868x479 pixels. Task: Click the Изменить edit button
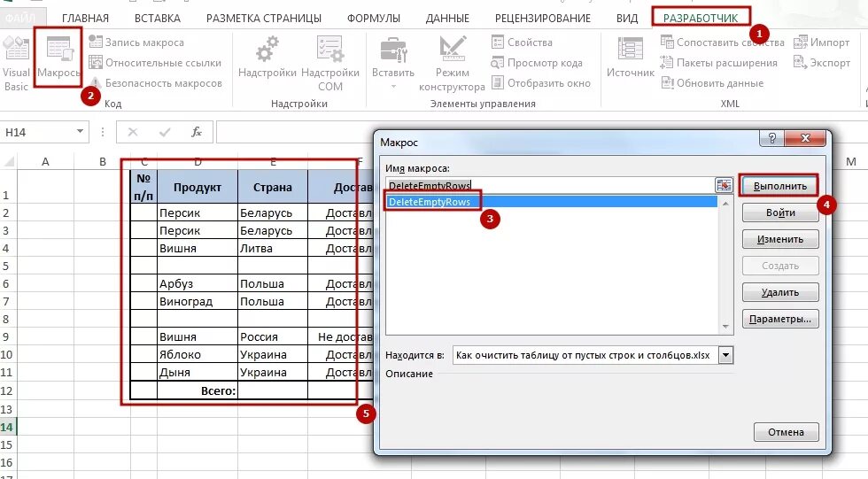[780, 239]
